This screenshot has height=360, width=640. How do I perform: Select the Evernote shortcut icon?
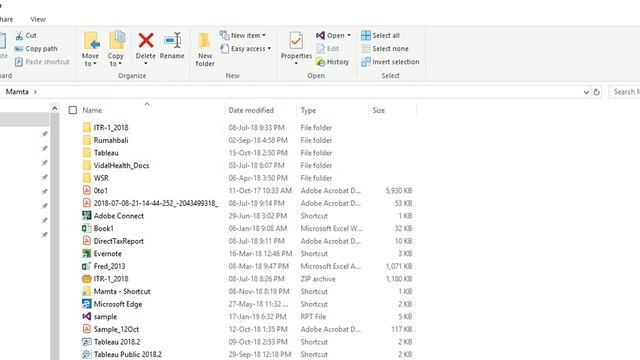click(87, 253)
